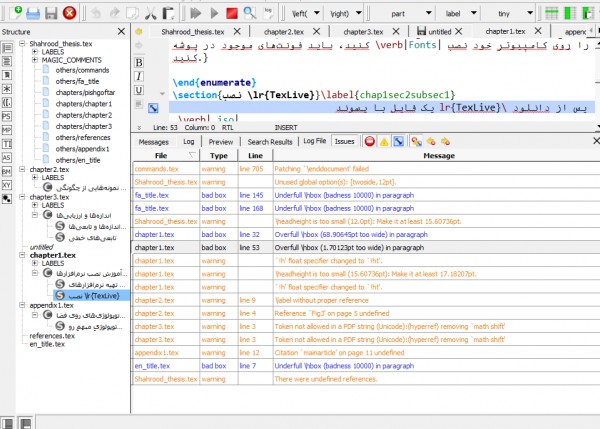Image resolution: width=600 pixels, height=429 pixels.
Task: Open the XY symbols side panel
Action: pyautogui.click(x=7, y=185)
